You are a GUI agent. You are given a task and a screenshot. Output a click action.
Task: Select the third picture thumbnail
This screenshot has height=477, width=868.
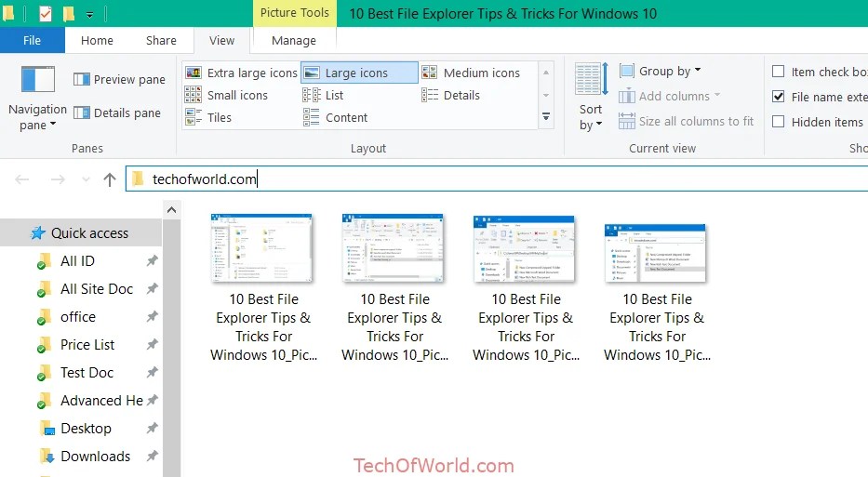click(x=524, y=248)
